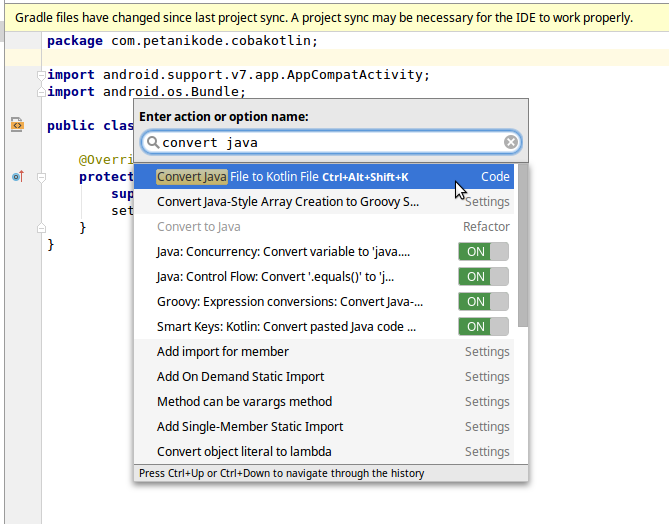This screenshot has height=524, width=669.
Task: Click the class file gutter icon
Action: point(17,125)
